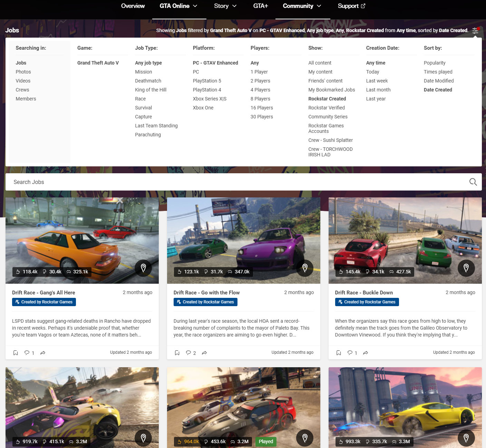The width and height of the screenshot is (486, 448).
Task: Filter players to 8 Players
Action: (x=260, y=99)
